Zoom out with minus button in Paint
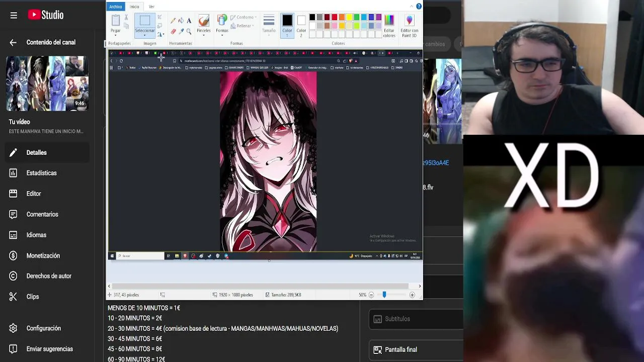This screenshot has height=362, width=644. 371,295
